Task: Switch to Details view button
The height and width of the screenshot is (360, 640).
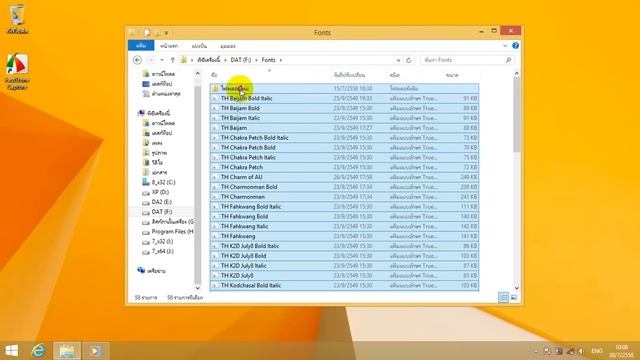Action: (503, 298)
